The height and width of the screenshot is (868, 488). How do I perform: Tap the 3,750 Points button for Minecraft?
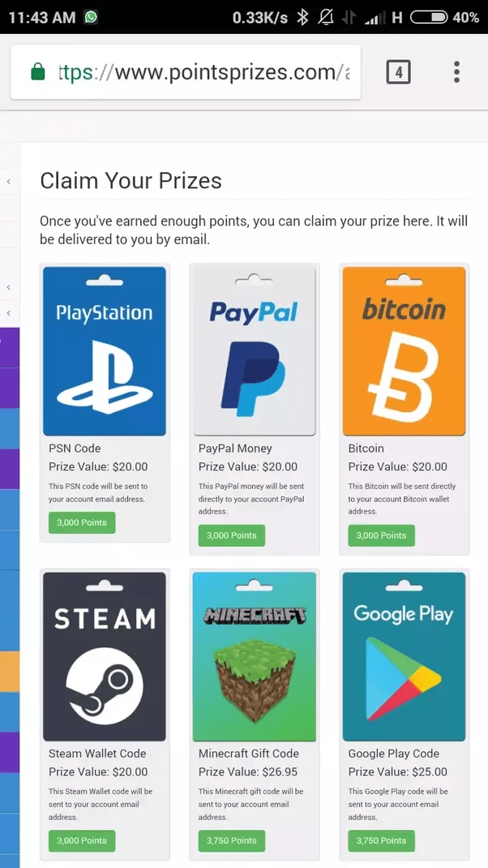(231, 840)
